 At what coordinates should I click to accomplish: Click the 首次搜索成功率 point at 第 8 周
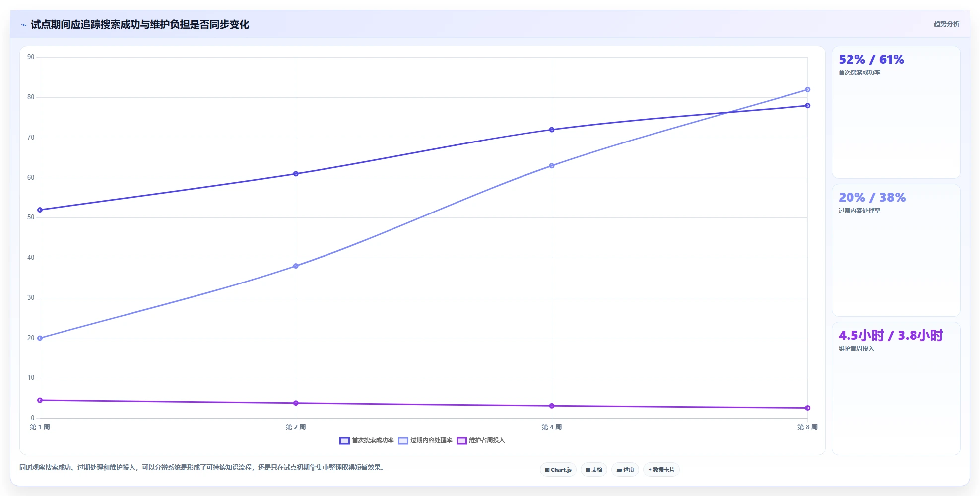click(x=807, y=106)
